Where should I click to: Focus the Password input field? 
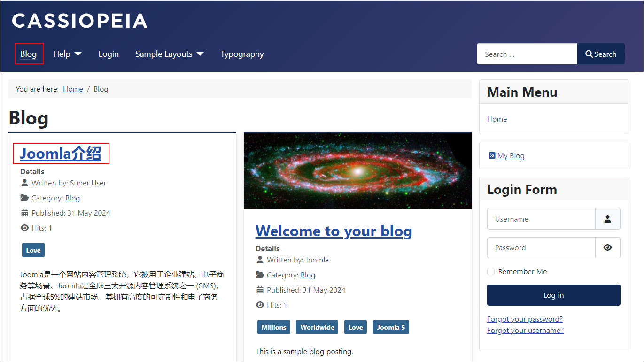(541, 247)
